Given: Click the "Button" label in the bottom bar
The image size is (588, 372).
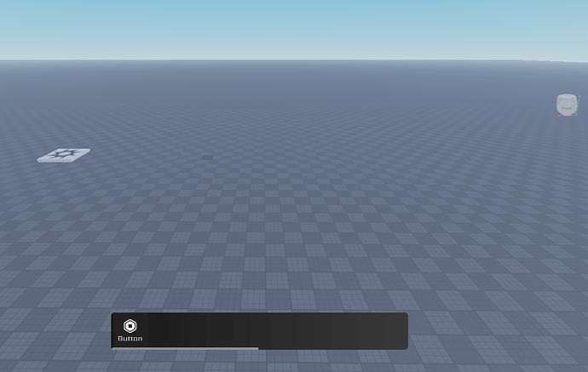Looking at the screenshot, I should coord(130,338).
